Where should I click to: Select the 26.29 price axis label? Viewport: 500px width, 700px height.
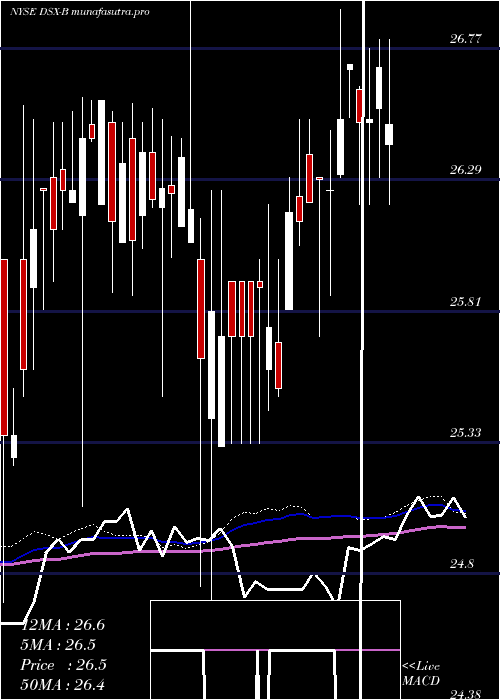[466, 170]
